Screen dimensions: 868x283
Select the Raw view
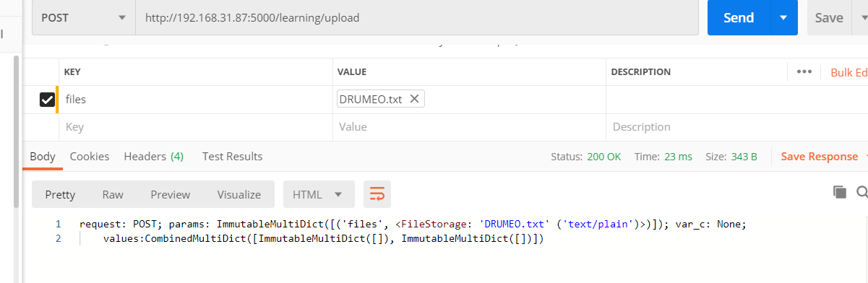pos(113,194)
